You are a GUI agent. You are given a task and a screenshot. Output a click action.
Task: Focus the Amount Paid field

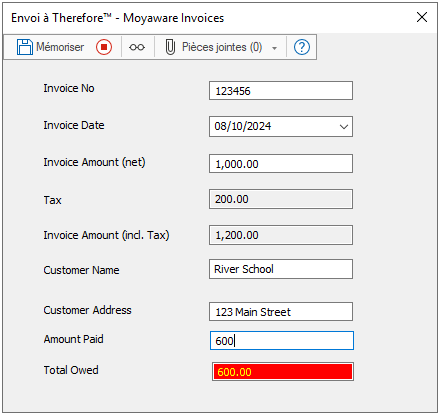(x=282, y=340)
